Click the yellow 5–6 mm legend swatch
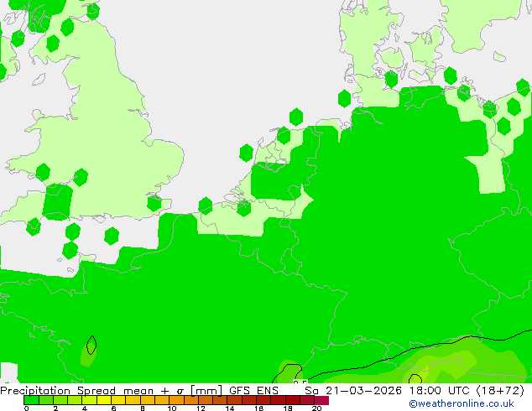Viewport: 532px width, 411px height. (x=104, y=400)
